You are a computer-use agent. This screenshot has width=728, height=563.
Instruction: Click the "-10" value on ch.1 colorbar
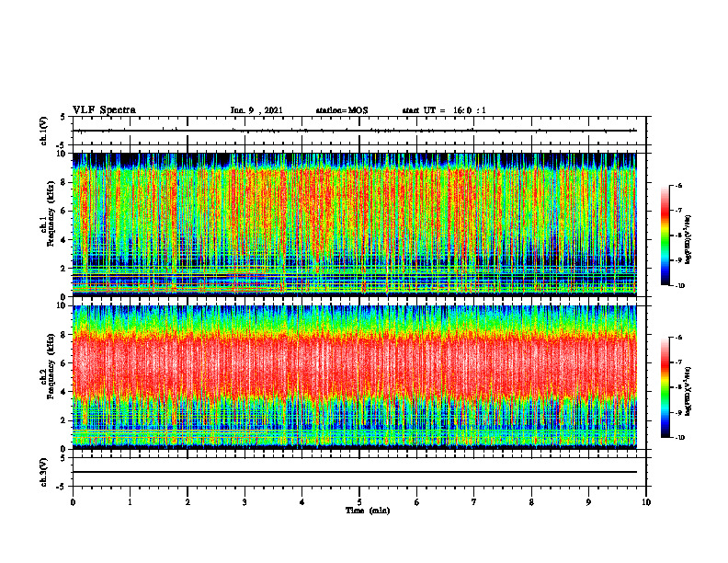click(679, 286)
